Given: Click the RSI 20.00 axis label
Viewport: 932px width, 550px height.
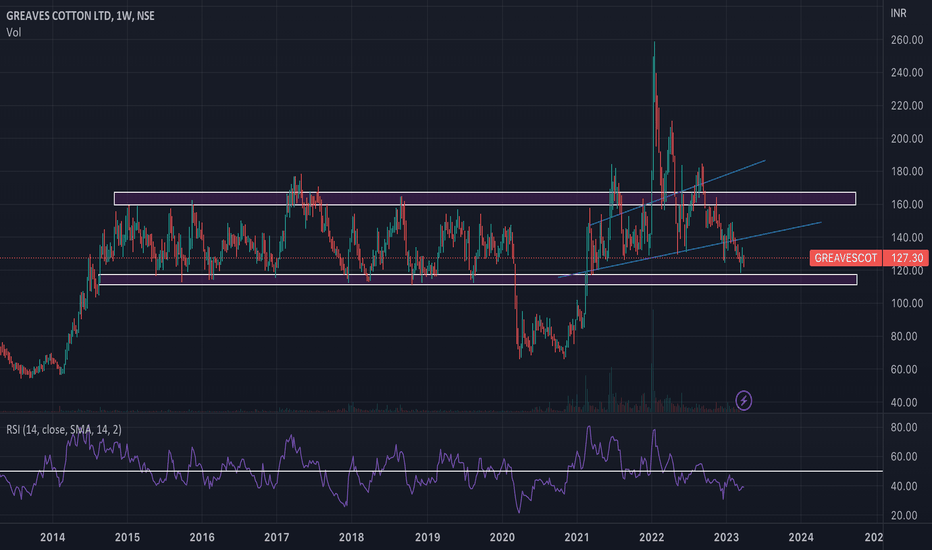Looking at the screenshot, I should (x=904, y=516).
